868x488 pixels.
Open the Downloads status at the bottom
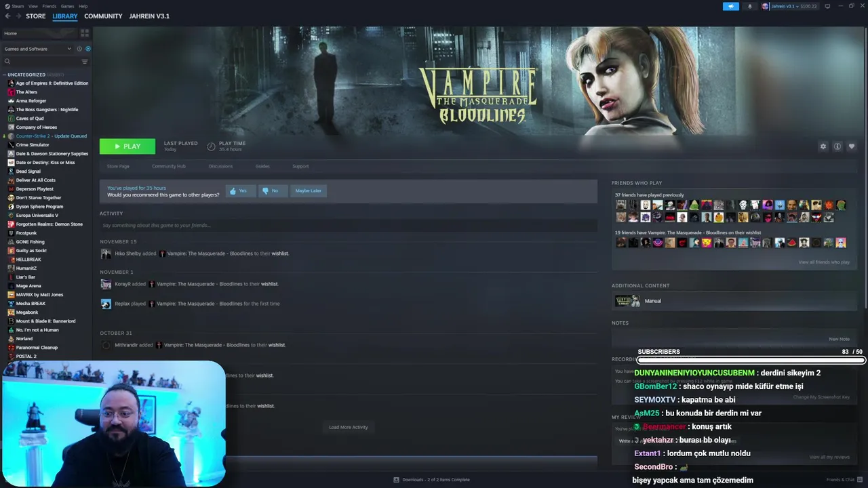pos(431,480)
